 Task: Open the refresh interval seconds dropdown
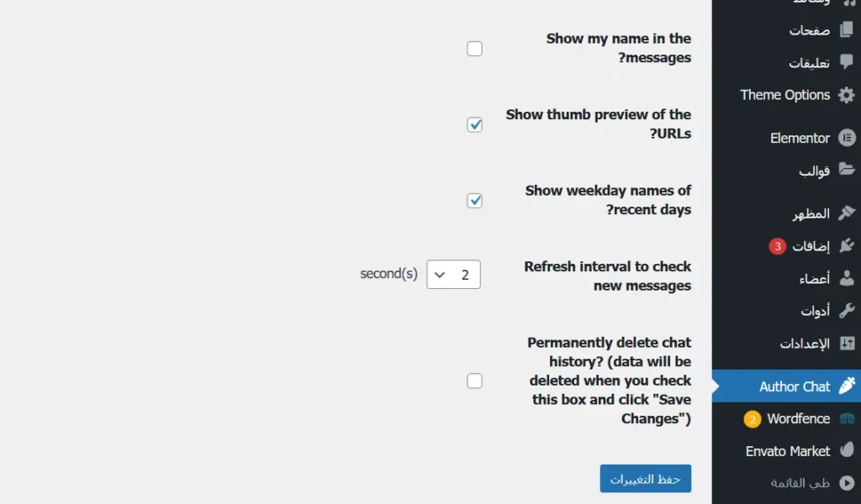(x=454, y=275)
